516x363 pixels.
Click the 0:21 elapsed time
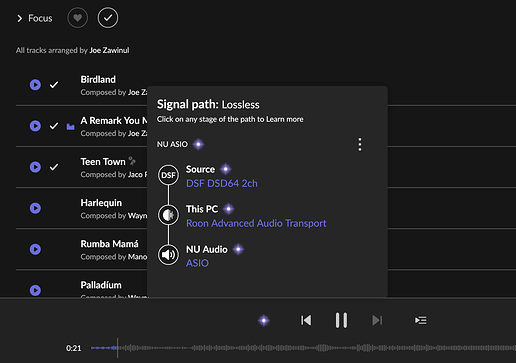74,348
